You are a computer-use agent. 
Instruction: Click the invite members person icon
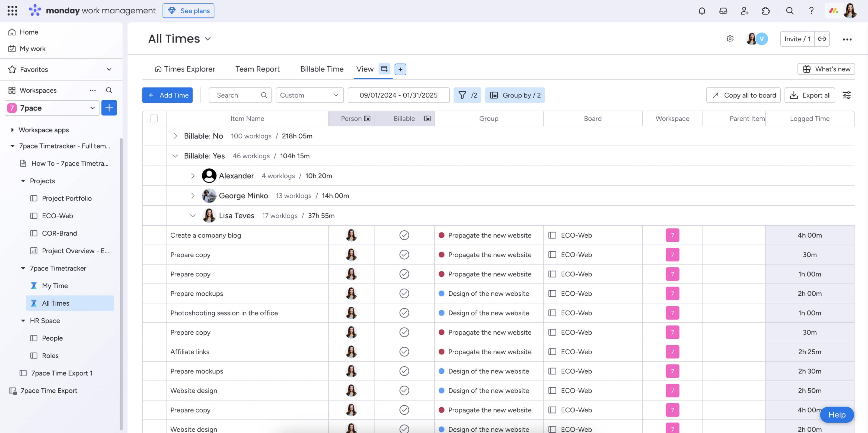click(744, 11)
